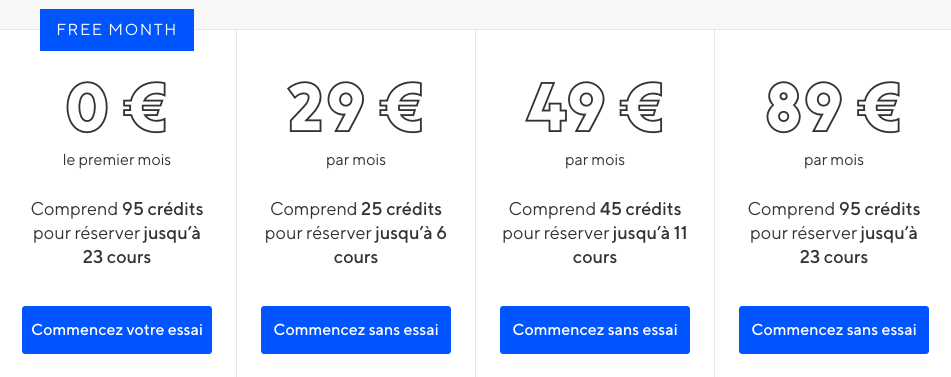Click the FREE MONTH badge
Image resolution: width=951 pixels, height=377 pixels.
click(117, 30)
